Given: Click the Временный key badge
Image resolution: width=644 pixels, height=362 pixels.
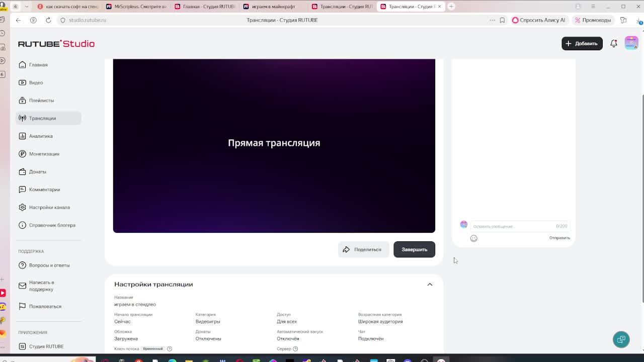Looking at the screenshot, I should [152, 349].
